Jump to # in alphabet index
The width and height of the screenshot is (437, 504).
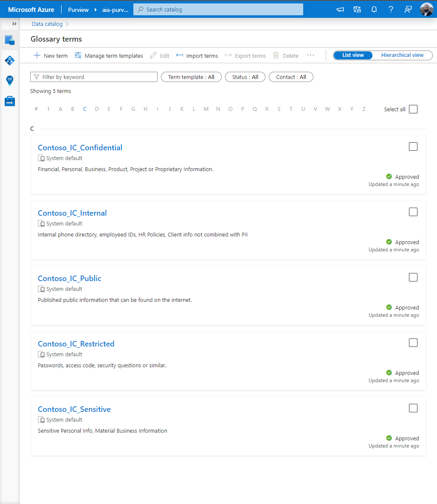coord(36,109)
